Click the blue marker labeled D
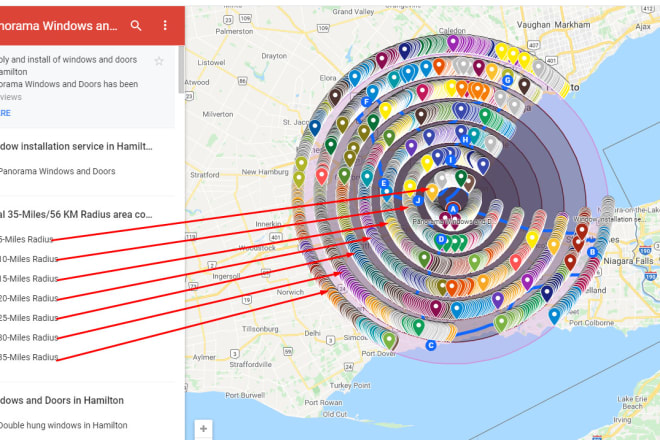This screenshot has height=440, width=660. (441, 239)
